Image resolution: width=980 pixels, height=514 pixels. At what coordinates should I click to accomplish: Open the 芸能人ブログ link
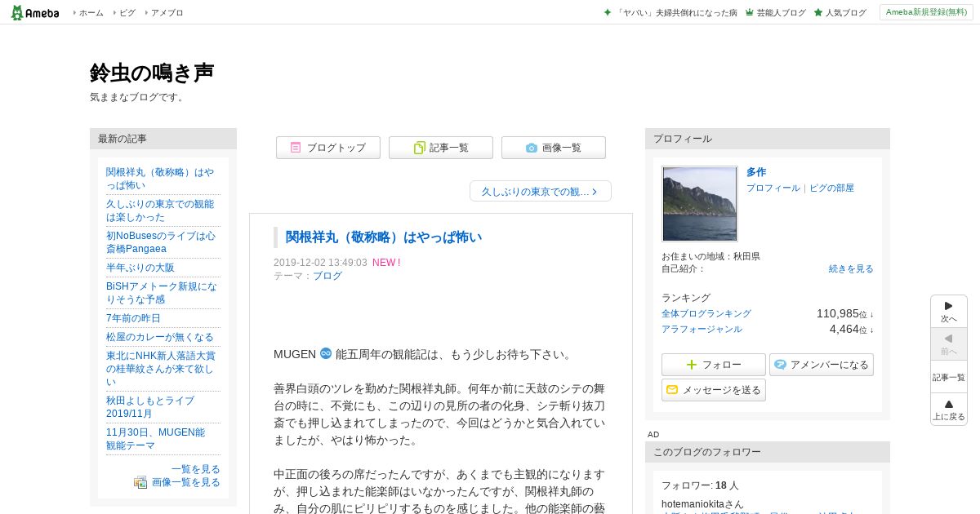781,13
